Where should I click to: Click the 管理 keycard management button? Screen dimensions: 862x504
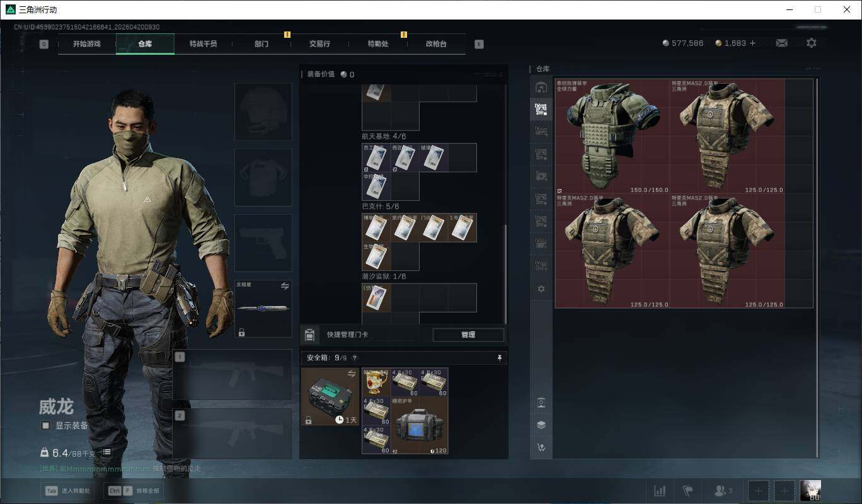point(468,335)
